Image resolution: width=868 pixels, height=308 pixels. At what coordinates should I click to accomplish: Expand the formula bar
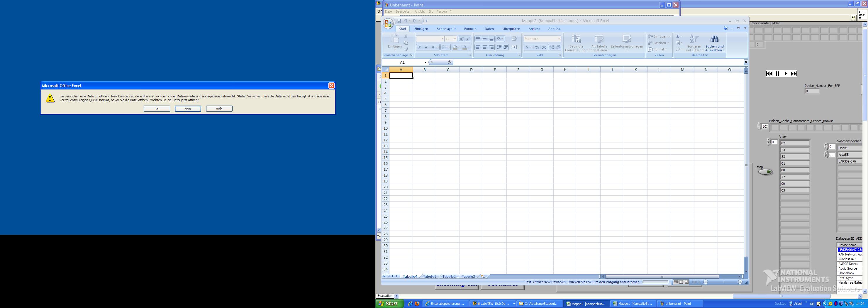(x=746, y=62)
